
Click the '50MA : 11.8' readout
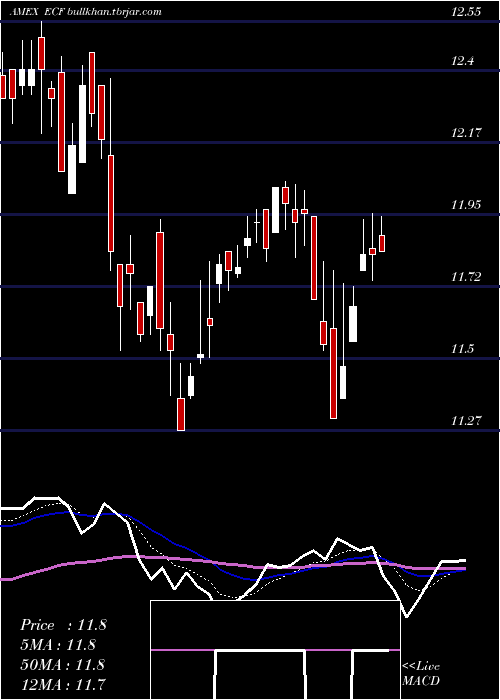[62, 664]
